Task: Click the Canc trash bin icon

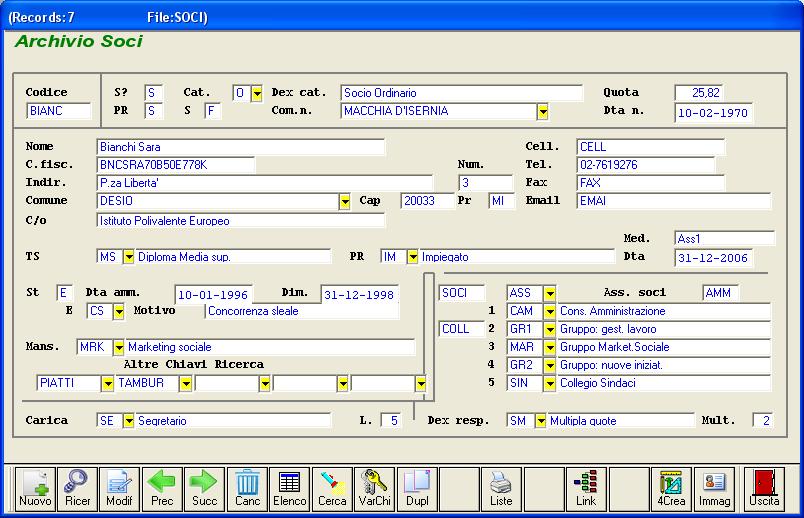Action: (247, 489)
